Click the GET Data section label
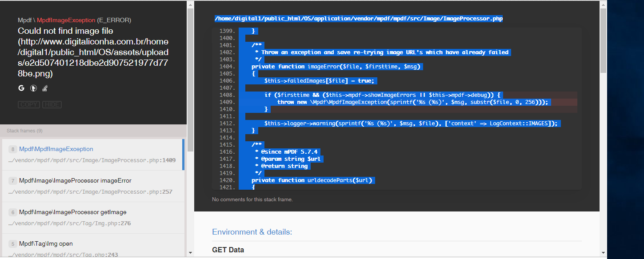 [x=228, y=250]
